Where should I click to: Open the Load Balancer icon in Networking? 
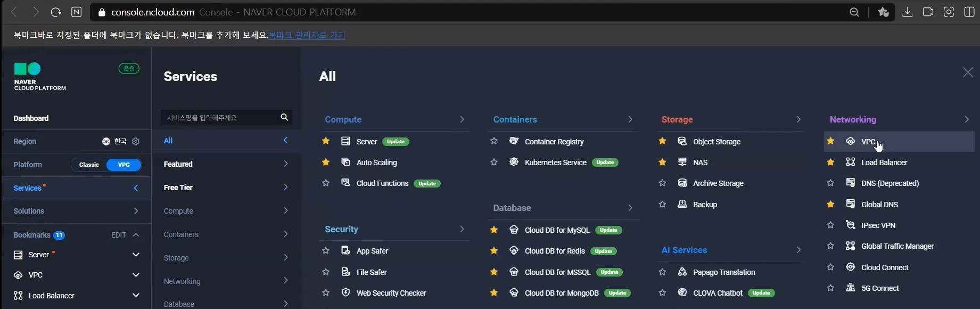coord(850,162)
